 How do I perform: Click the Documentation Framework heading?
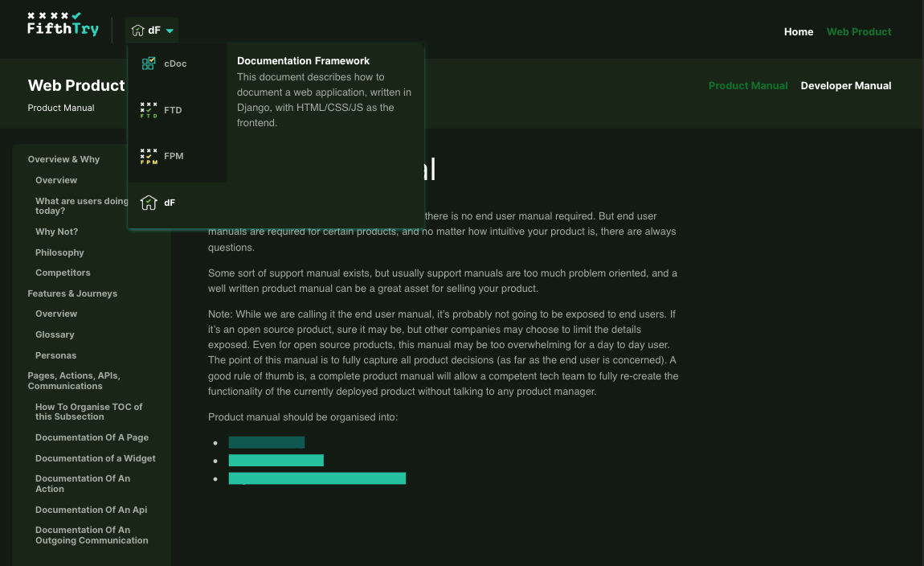click(303, 61)
